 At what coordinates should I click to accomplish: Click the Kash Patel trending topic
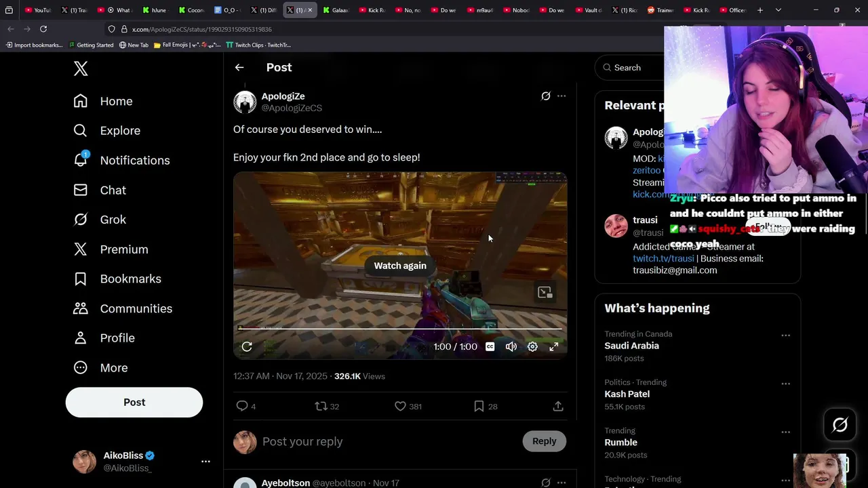pyautogui.click(x=627, y=394)
